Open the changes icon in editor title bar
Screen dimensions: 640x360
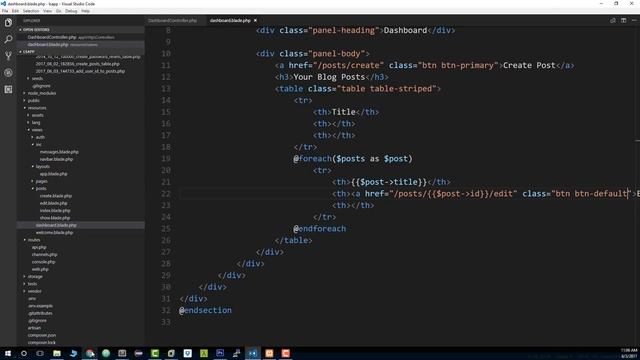pyautogui.click(x=613, y=20)
